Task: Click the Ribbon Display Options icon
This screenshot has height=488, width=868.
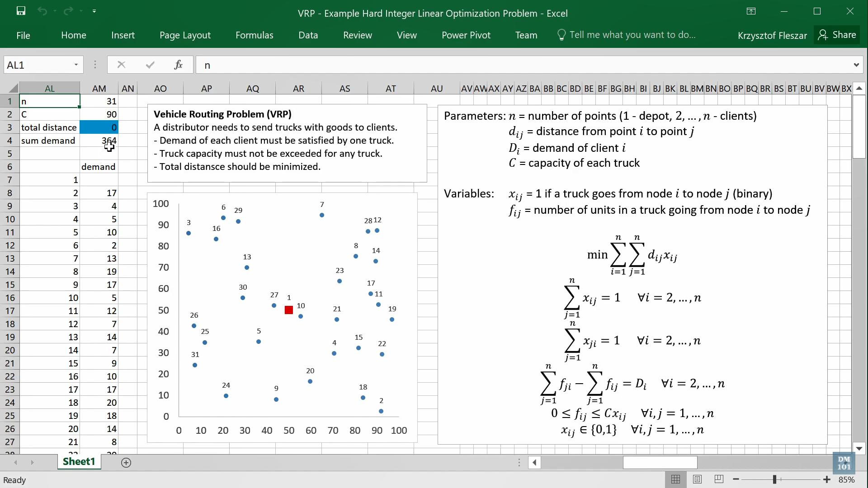Action: tap(751, 11)
